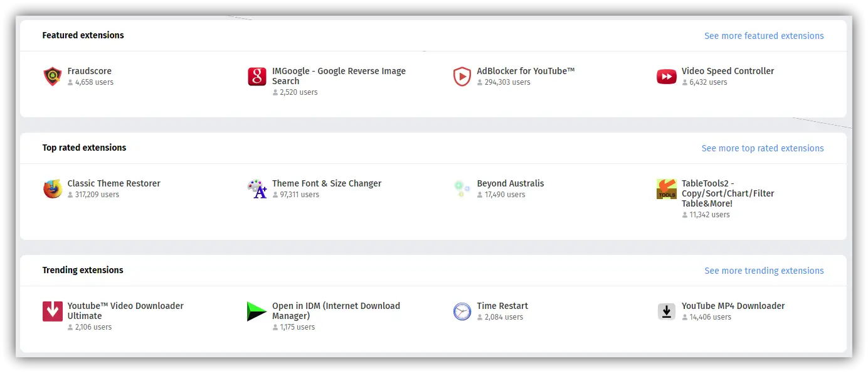Click the AdBlocker for YouTube shield icon
Image resolution: width=868 pixels, height=373 pixels.
click(462, 77)
